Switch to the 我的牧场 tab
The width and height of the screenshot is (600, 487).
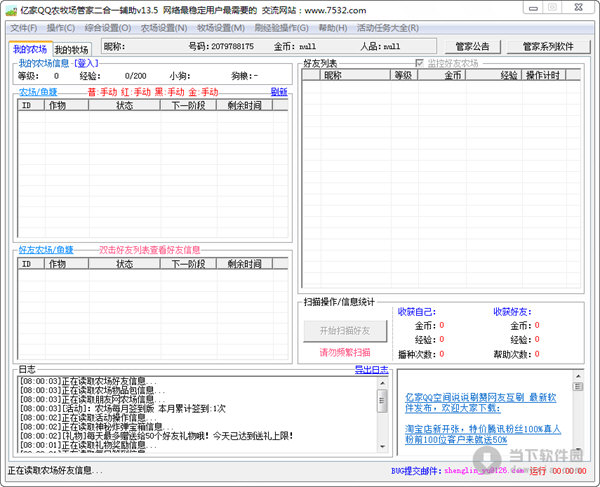tap(72, 50)
